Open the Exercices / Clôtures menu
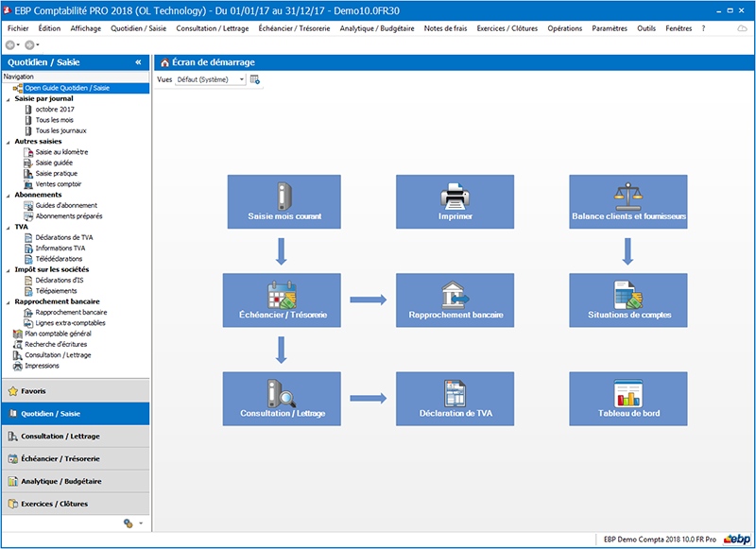 coord(507,28)
